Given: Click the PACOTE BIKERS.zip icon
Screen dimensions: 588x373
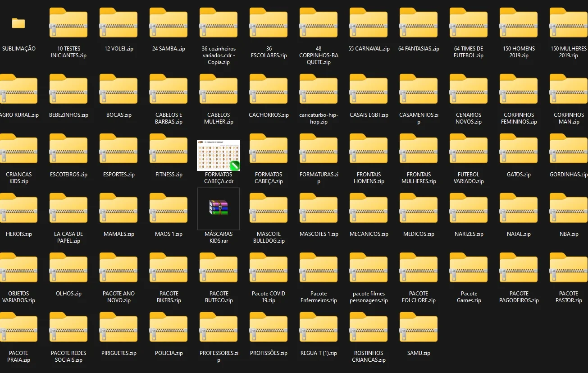Looking at the screenshot, I should (x=169, y=267).
